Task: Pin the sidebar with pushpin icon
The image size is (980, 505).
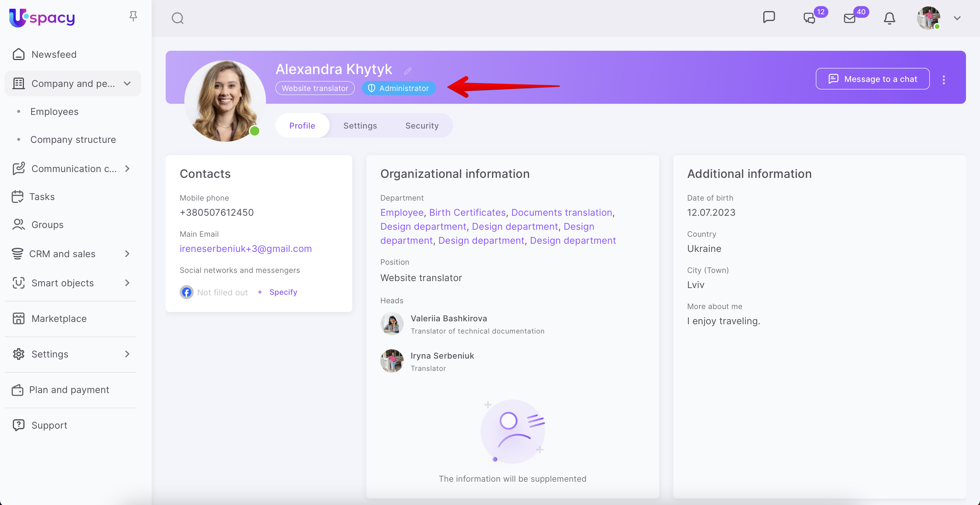Action: (133, 16)
